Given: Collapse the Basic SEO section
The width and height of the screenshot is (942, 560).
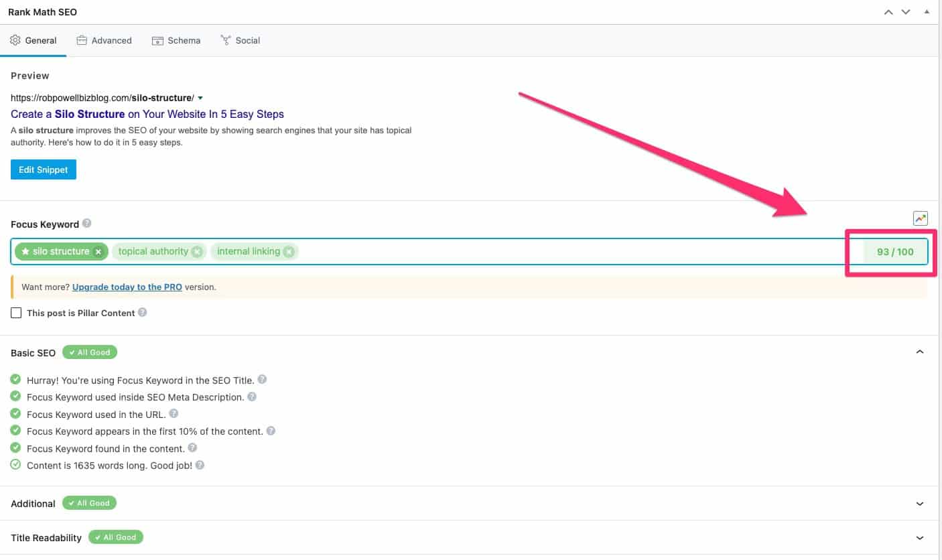Looking at the screenshot, I should (x=920, y=351).
